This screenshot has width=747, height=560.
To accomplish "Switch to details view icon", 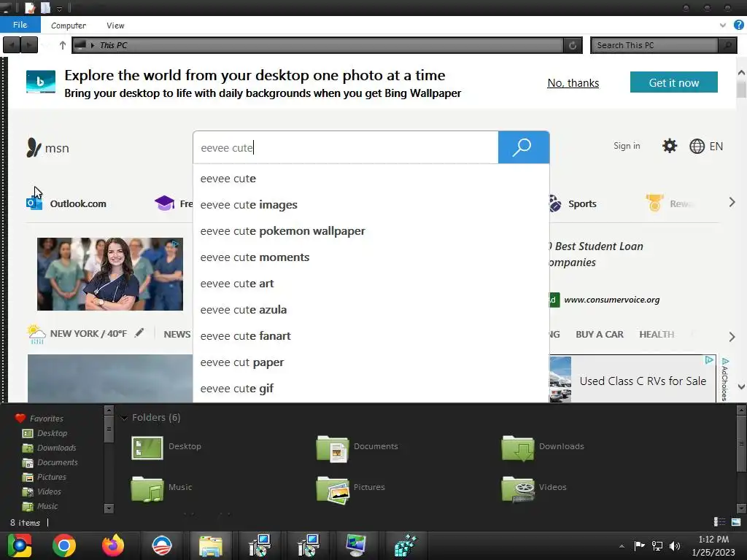I will point(719,522).
